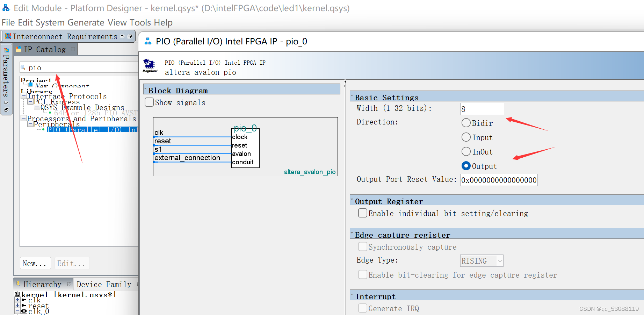Close the Hierarchy tab
This screenshot has height=315, width=644.
point(68,284)
